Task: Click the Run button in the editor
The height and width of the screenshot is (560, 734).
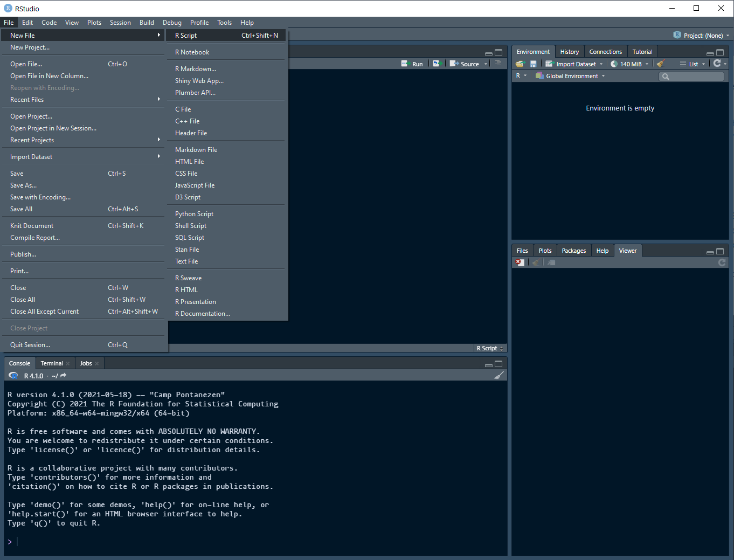Action: (x=412, y=63)
